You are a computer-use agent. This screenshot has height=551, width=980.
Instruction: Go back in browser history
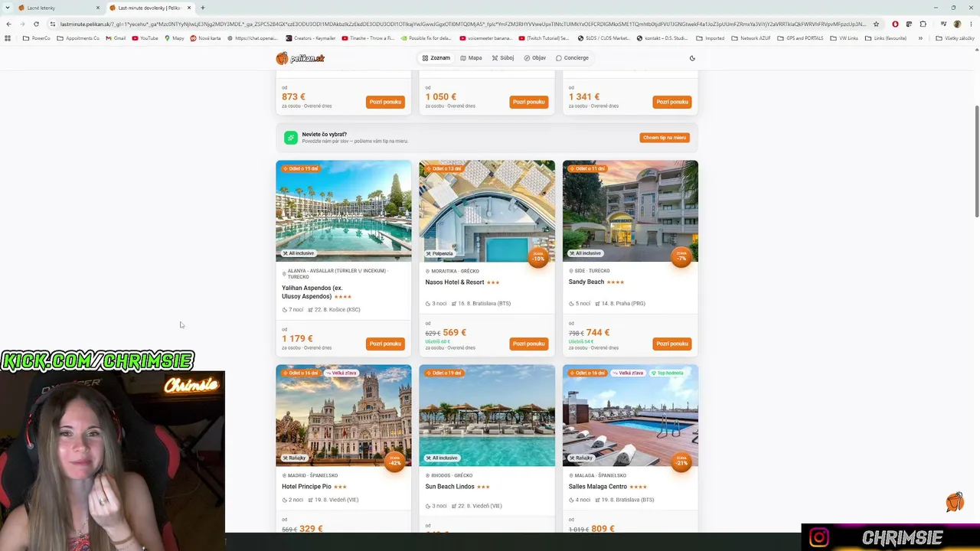pyautogui.click(x=8, y=24)
